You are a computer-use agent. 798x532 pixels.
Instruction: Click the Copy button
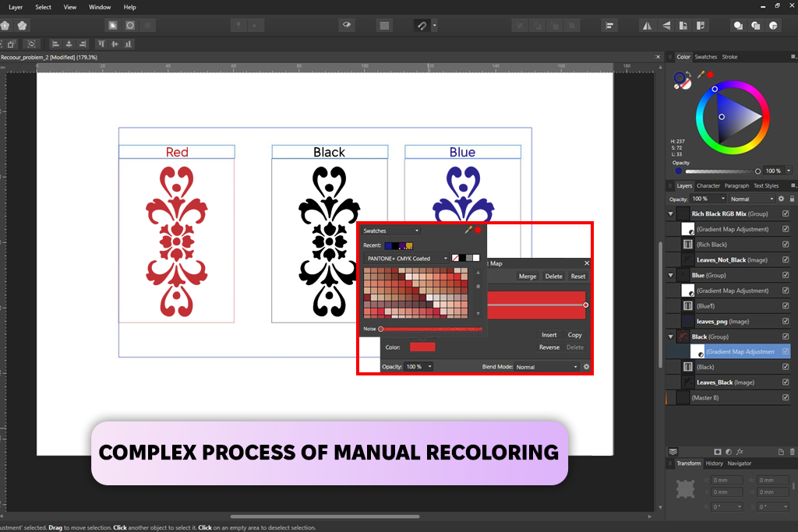(x=574, y=335)
